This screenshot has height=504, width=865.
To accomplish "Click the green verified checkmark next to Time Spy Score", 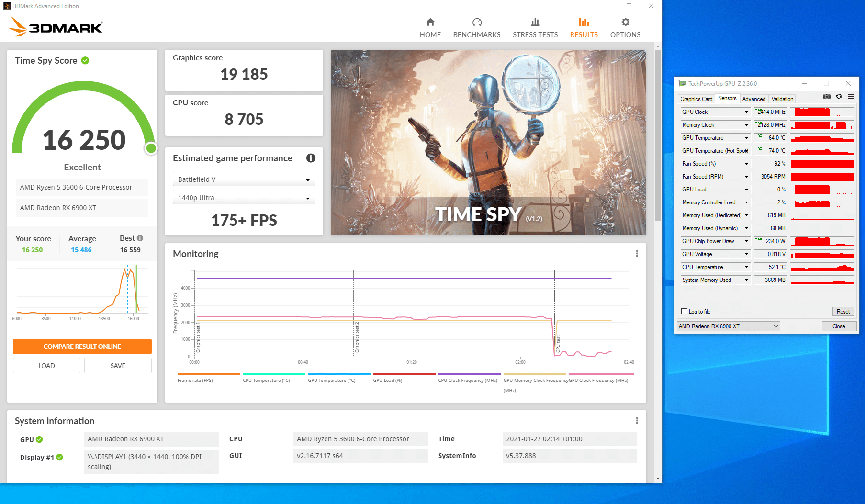I will coord(85,60).
